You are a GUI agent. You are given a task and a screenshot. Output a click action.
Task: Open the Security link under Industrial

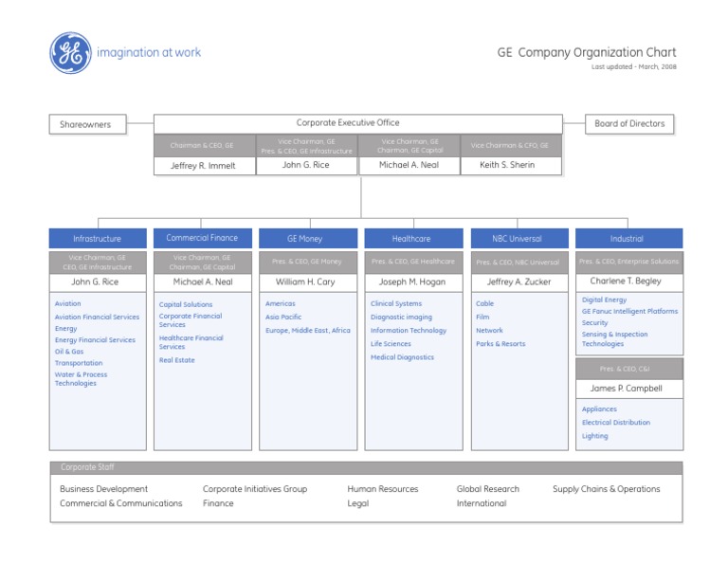tap(594, 323)
